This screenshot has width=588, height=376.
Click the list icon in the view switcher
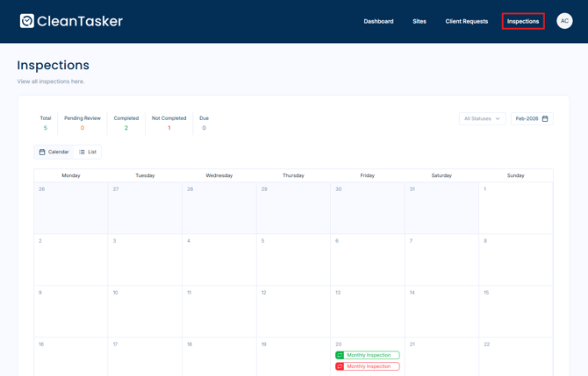[82, 152]
